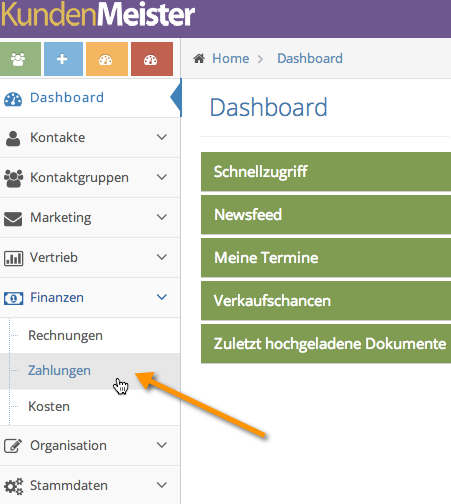451x504 pixels.
Task: Open the Rechnungen submenu item
Action: click(x=65, y=335)
